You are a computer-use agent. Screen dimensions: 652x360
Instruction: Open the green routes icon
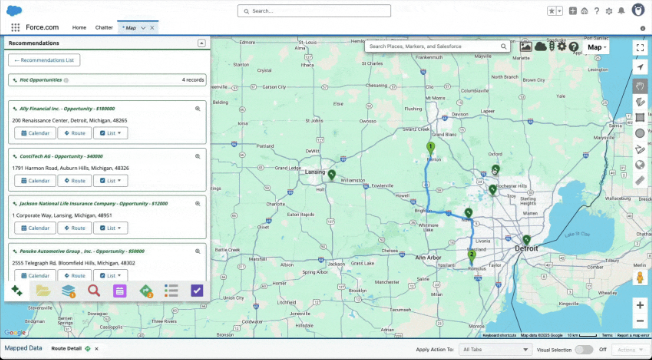[x=146, y=291]
